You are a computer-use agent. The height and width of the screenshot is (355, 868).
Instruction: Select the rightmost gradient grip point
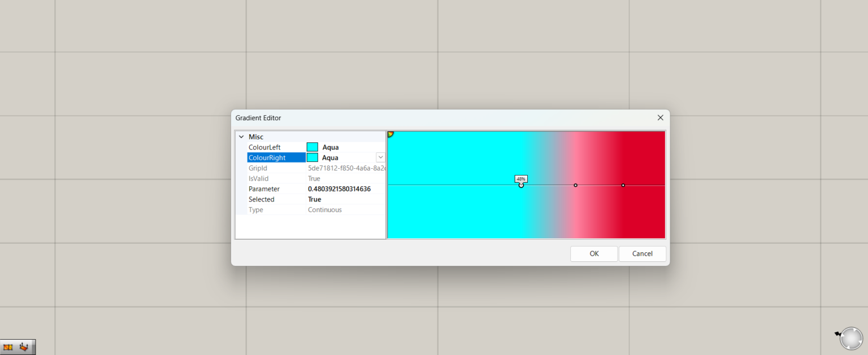[x=623, y=185]
